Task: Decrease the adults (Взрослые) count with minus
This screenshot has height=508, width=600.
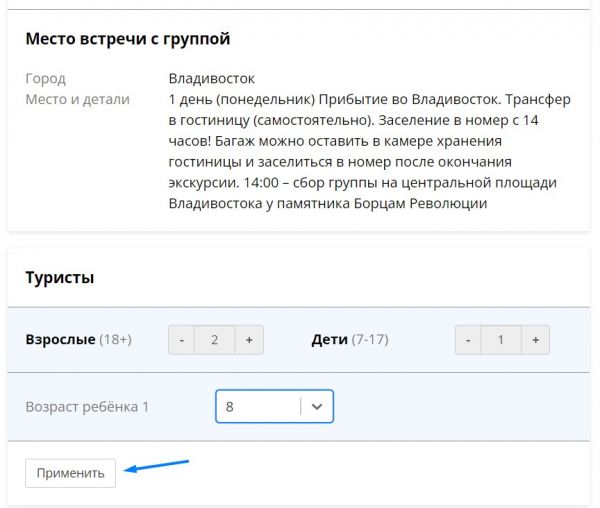Action: (x=182, y=340)
